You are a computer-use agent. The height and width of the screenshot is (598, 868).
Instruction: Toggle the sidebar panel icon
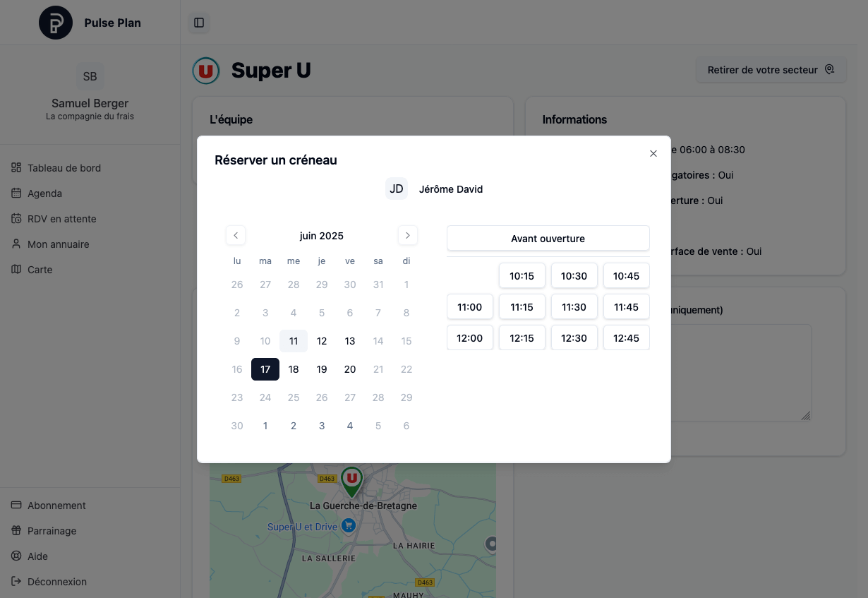(199, 23)
